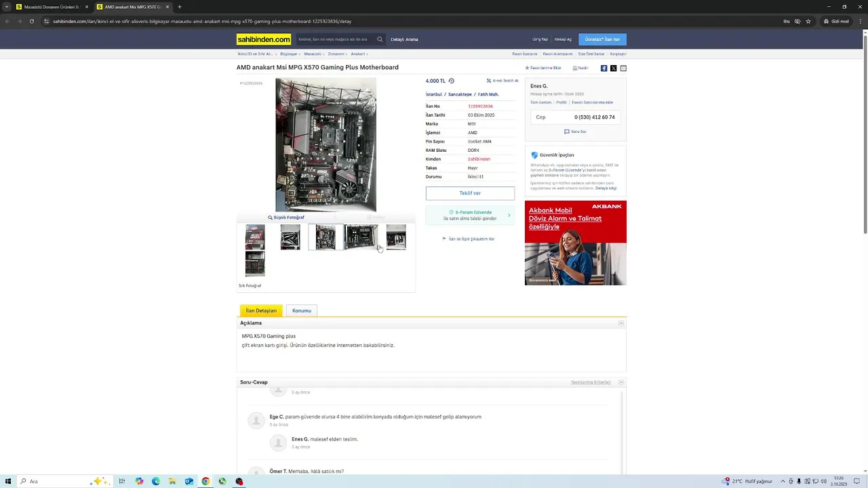Image resolution: width=868 pixels, height=488 pixels.
Task: Open File Explorer from the taskbar
Action: pyautogui.click(x=172, y=481)
